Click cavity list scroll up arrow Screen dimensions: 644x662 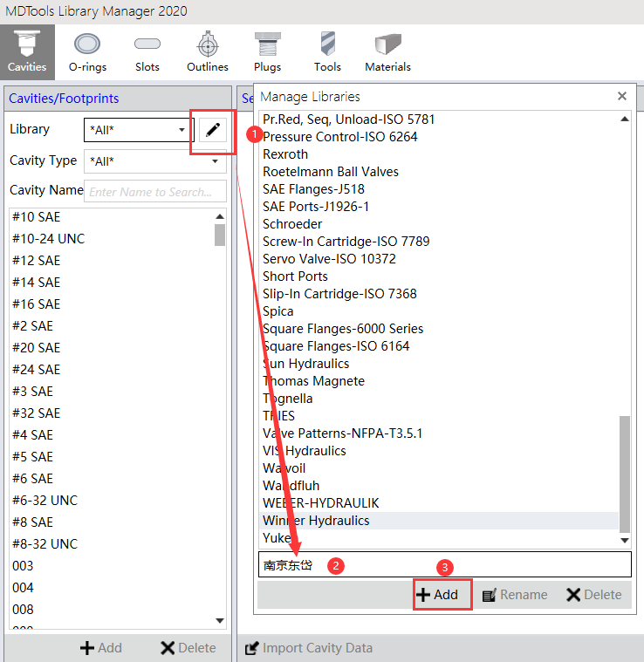coord(220,216)
